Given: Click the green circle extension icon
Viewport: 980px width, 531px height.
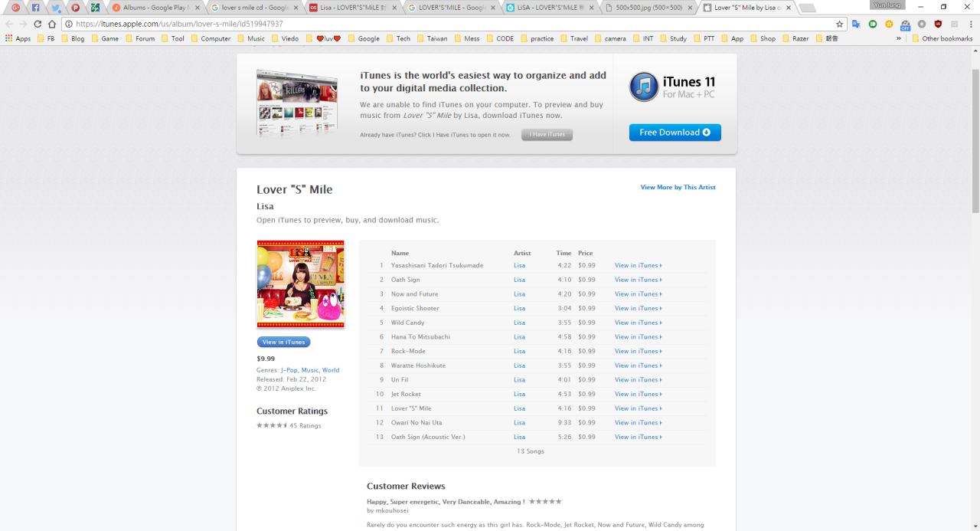Looking at the screenshot, I should [x=873, y=24].
